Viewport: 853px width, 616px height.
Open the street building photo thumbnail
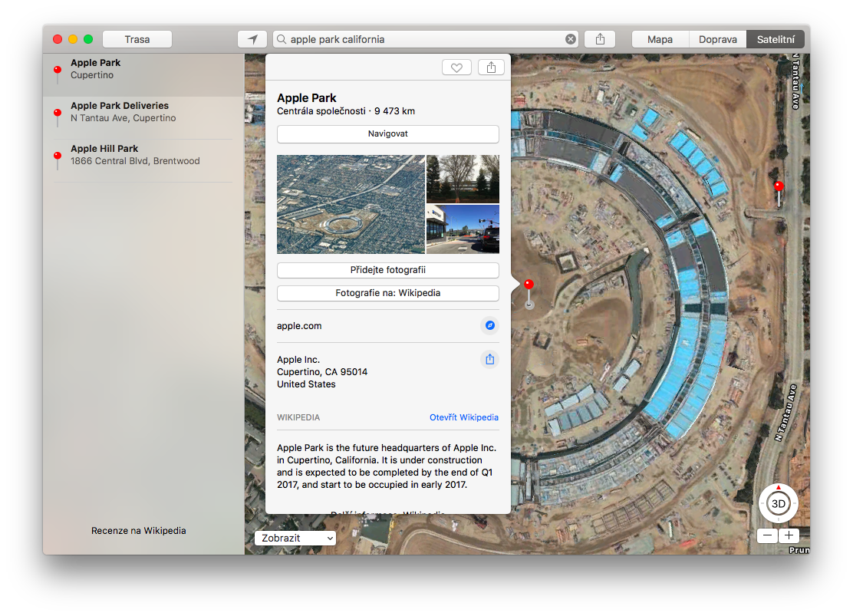[x=463, y=229]
